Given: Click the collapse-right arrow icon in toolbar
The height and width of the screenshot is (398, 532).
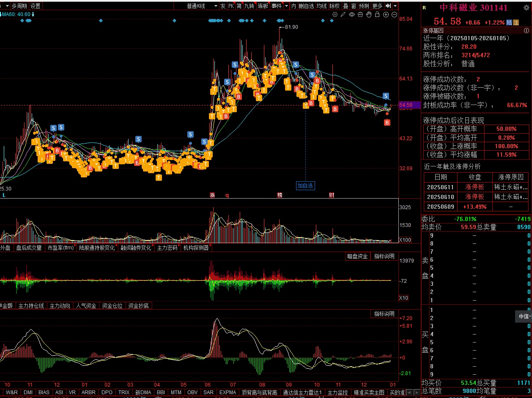Looking at the screenshot, I should tap(388, 6).
